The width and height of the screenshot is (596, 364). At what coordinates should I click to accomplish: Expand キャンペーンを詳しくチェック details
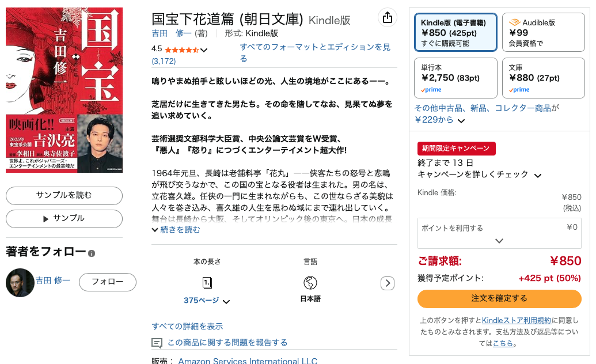[479, 174]
